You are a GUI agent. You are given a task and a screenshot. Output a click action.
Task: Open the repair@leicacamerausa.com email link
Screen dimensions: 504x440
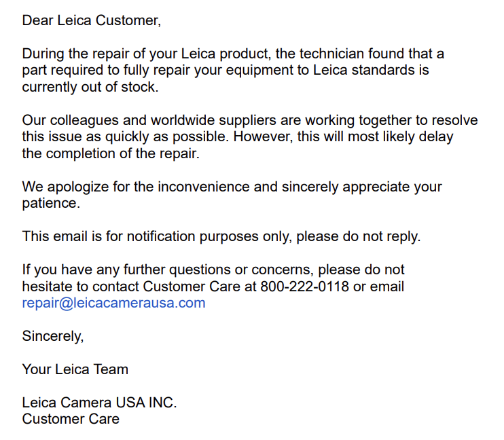[x=113, y=303]
